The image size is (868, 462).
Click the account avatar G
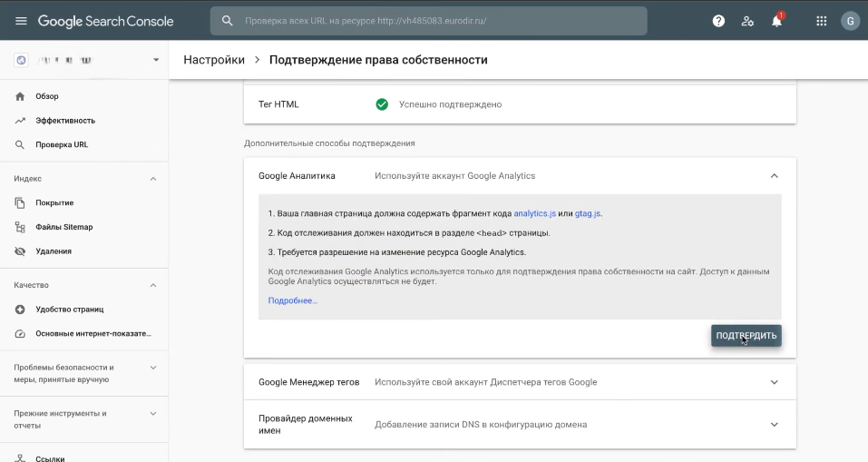pos(850,21)
